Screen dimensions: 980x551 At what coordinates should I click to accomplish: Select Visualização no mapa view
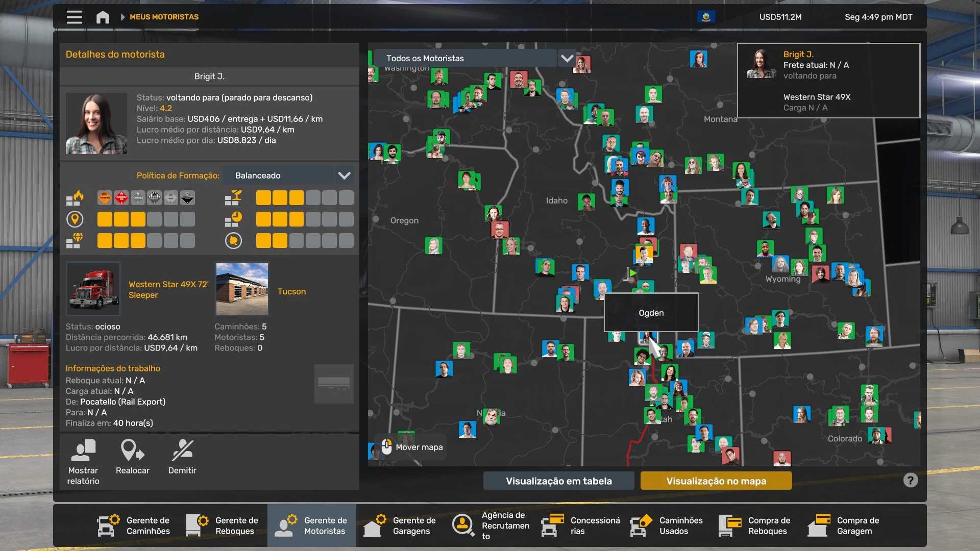pyautogui.click(x=716, y=481)
